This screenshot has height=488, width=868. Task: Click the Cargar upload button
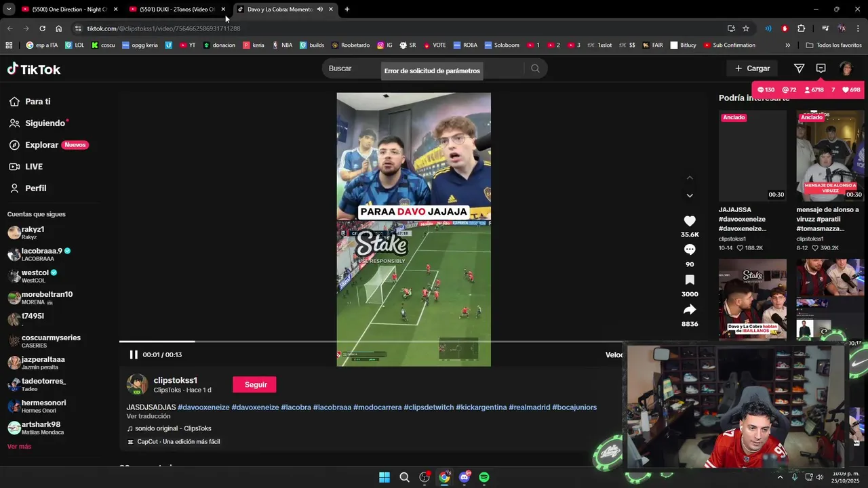coord(752,68)
